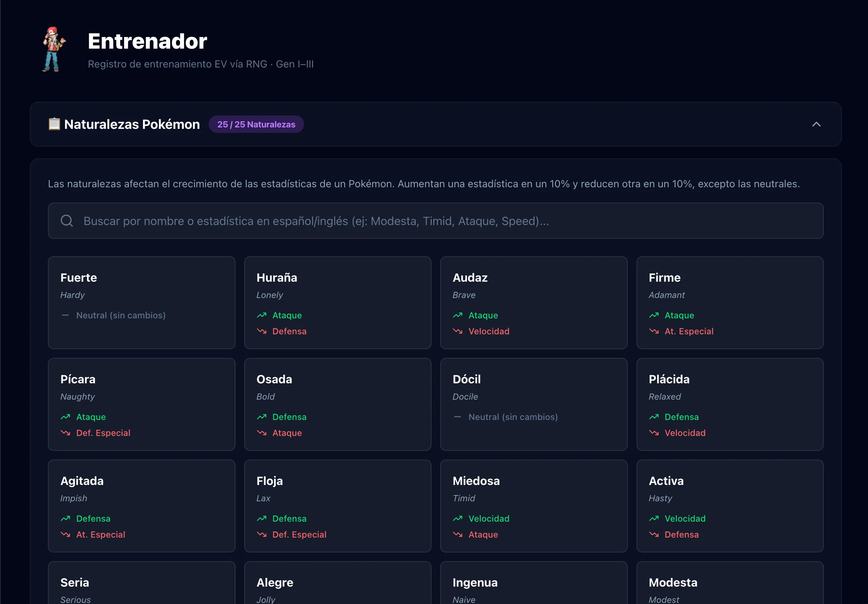The width and height of the screenshot is (868, 604).
Task: Click the down-trend icon in Huraña card
Action: coord(262,331)
